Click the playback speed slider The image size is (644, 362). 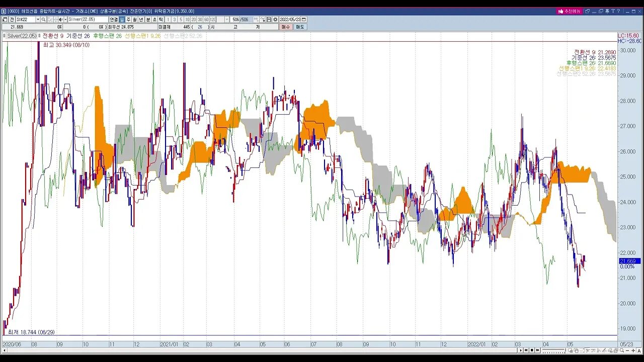553,350
